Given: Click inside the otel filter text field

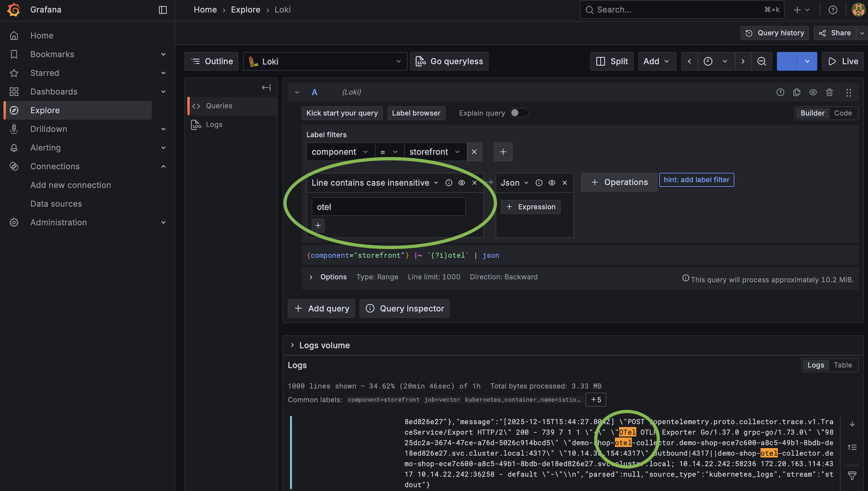Looking at the screenshot, I should coord(388,207).
